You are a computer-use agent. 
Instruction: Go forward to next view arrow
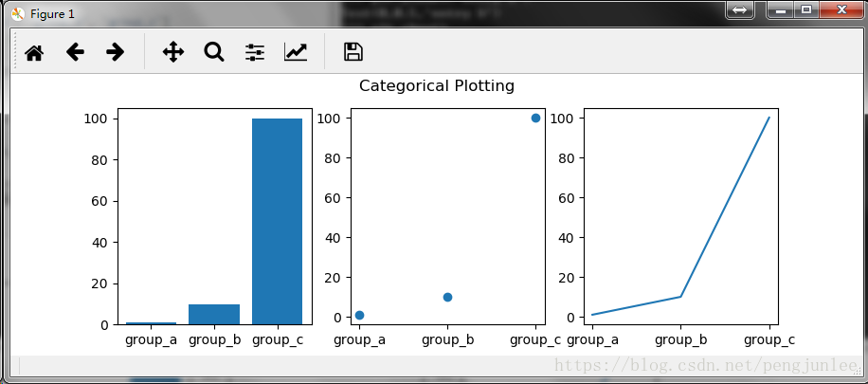click(116, 53)
